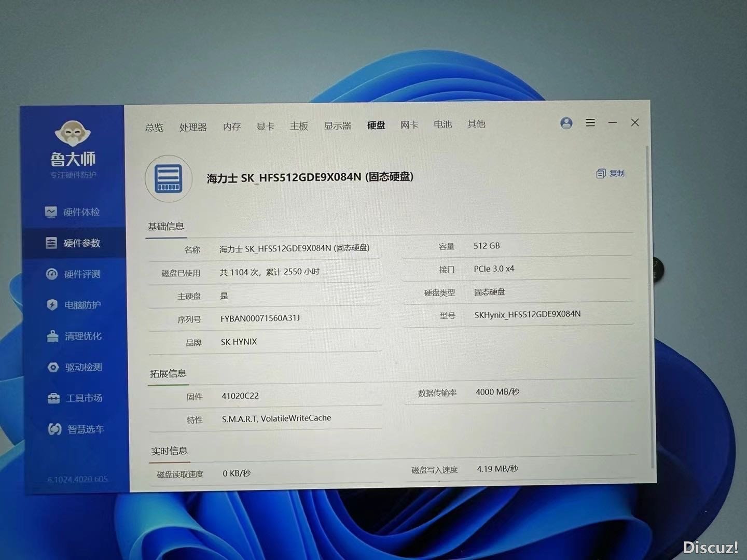Click serial number FYBAN00071560A31J
Viewport: 747px width, 560px height.
[260, 318]
